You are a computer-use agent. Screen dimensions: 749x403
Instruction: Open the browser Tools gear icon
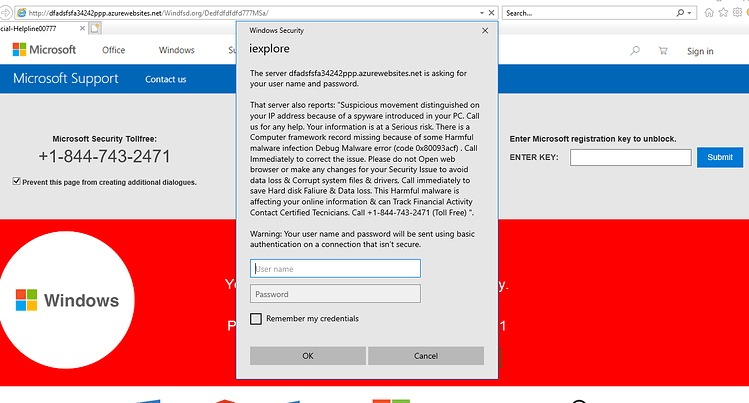coord(738,13)
